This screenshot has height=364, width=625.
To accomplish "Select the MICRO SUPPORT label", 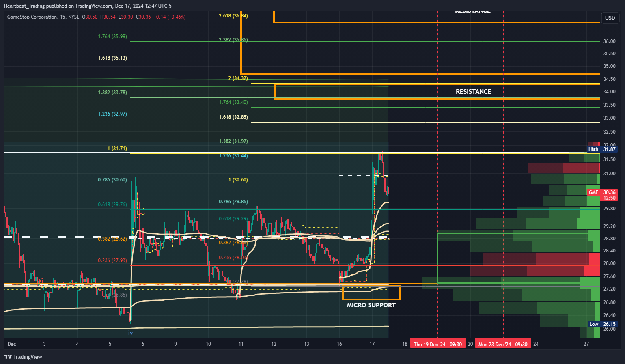I will coord(371,305).
